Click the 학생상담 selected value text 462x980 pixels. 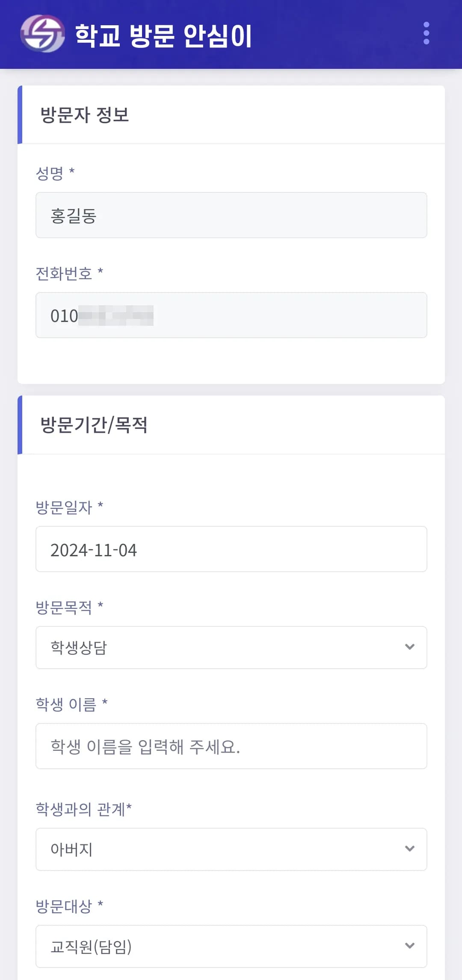pyautogui.click(x=79, y=647)
